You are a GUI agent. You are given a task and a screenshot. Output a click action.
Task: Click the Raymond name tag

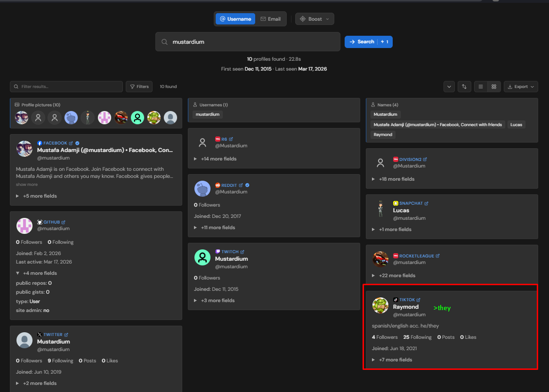[383, 135]
